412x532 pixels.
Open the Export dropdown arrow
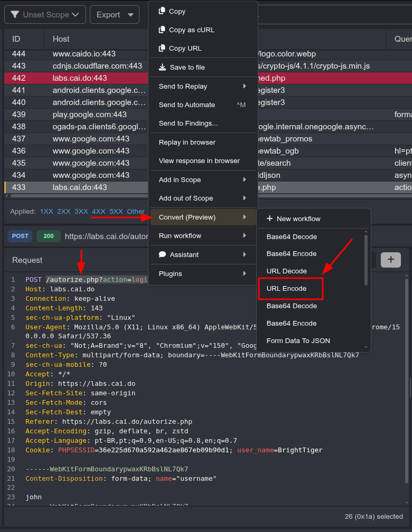[130, 15]
